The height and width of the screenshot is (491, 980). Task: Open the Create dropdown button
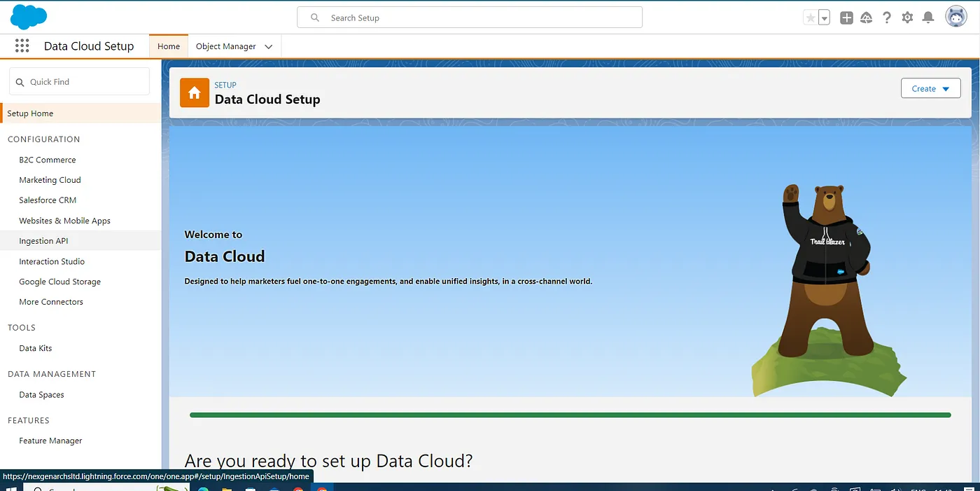click(x=930, y=88)
